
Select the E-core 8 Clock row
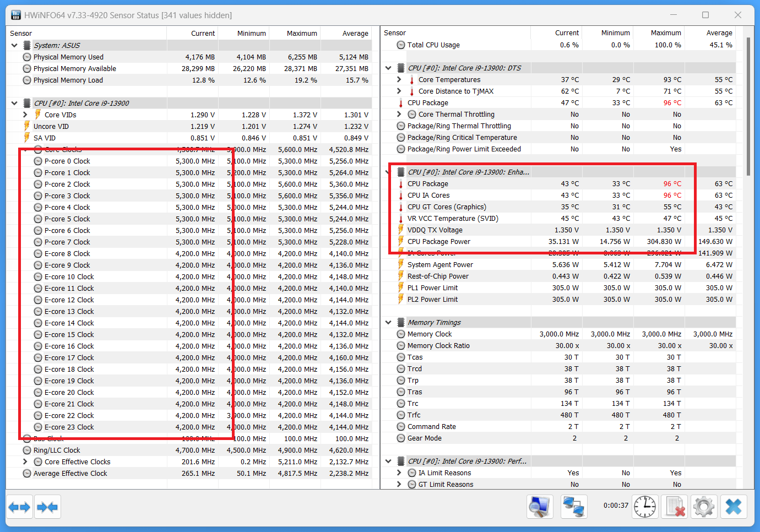pos(189,254)
